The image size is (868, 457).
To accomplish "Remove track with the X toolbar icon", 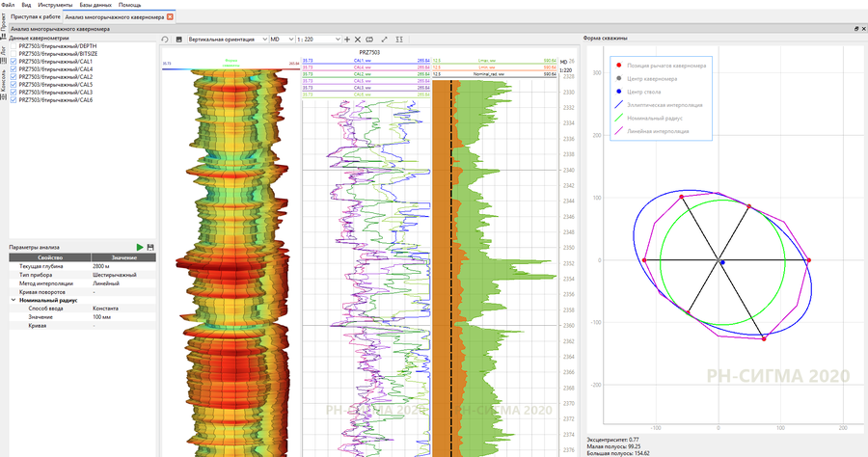I will point(358,39).
